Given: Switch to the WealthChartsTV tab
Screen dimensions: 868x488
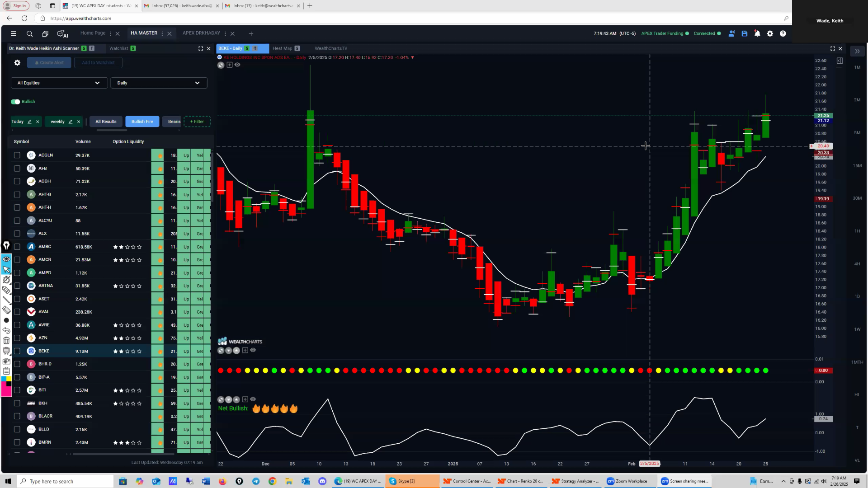Looking at the screenshot, I should pyautogui.click(x=331, y=48).
